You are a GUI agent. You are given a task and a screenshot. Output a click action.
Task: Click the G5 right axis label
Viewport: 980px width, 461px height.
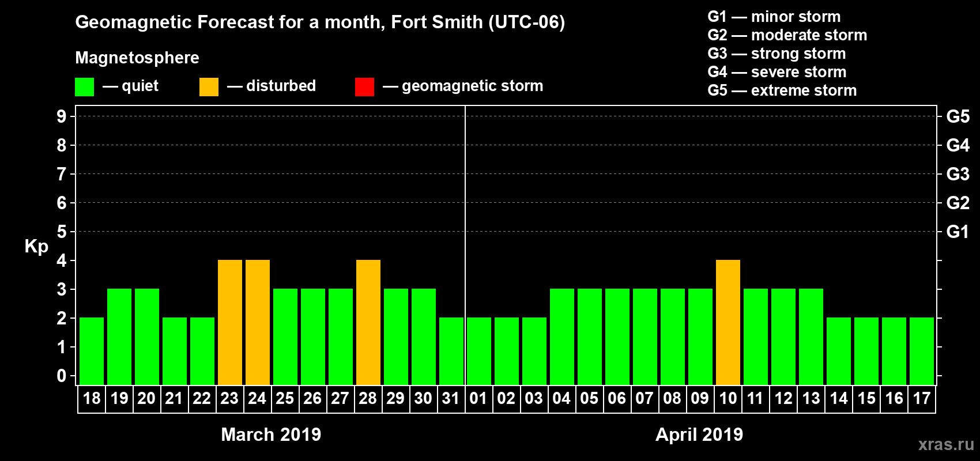pyautogui.click(x=958, y=116)
